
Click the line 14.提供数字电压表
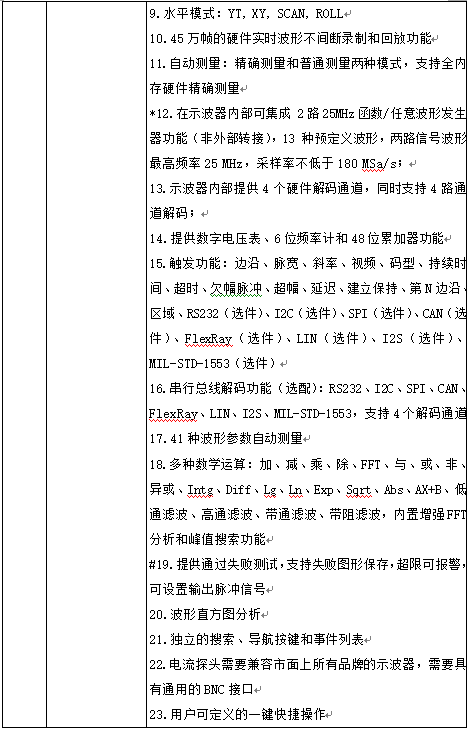[x=296, y=239]
